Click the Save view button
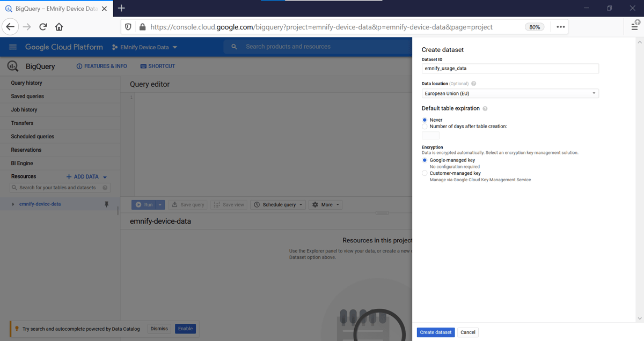The image size is (644, 341). tap(229, 205)
